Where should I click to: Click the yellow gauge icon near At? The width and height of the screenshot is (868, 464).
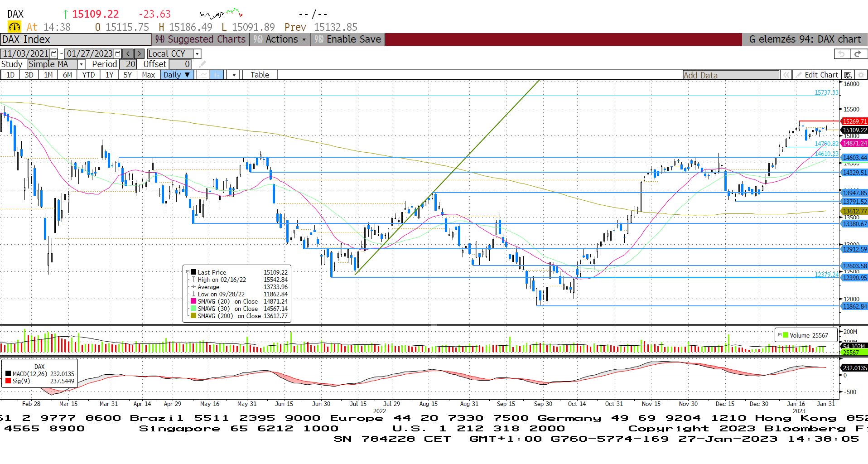(14, 27)
